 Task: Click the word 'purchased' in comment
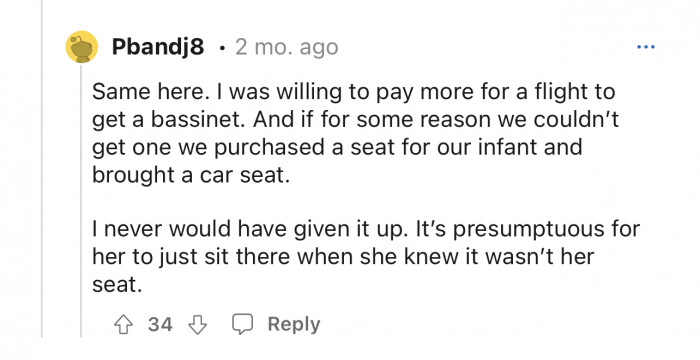pyautogui.click(x=271, y=149)
